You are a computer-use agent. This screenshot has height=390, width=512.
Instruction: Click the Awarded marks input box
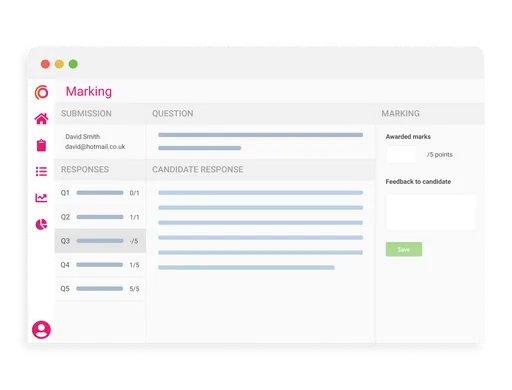402,155
